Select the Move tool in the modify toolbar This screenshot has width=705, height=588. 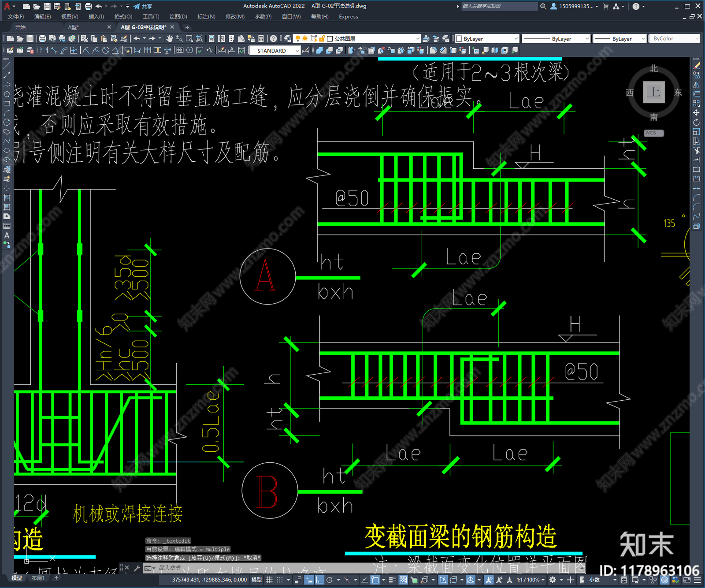pos(696,113)
